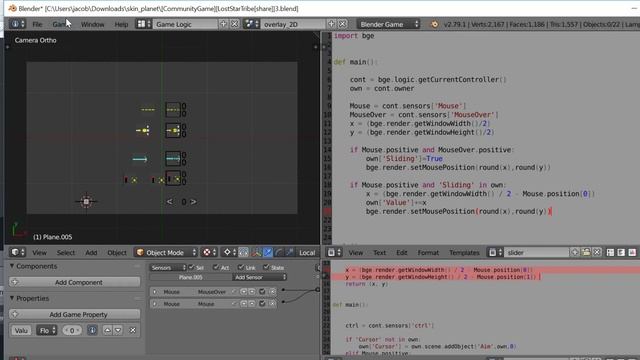Collapse the Components panel
640x360 pixels.
[x=12, y=266]
